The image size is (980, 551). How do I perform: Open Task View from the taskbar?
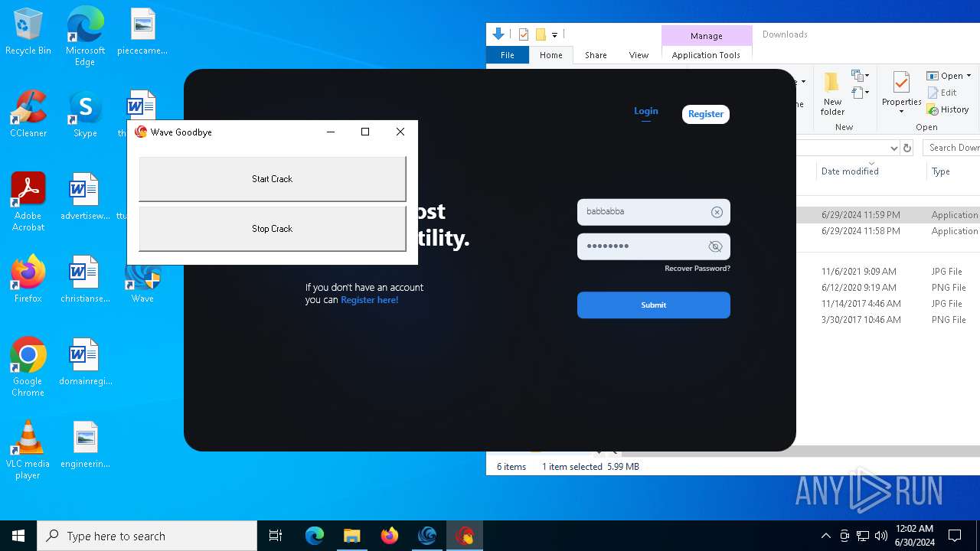(x=276, y=536)
